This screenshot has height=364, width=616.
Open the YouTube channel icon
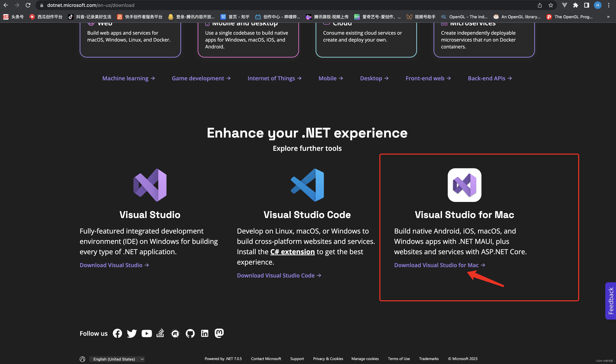pyautogui.click(x=147, y=333)
